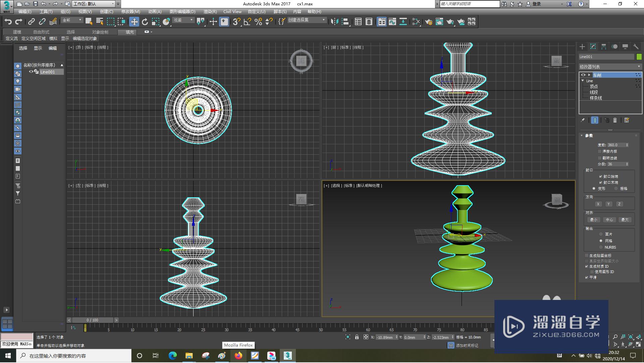This screenshot has height=363, width=644.
Task: Uncheck 封口始端 checkbox
Action: click(600, 176)
